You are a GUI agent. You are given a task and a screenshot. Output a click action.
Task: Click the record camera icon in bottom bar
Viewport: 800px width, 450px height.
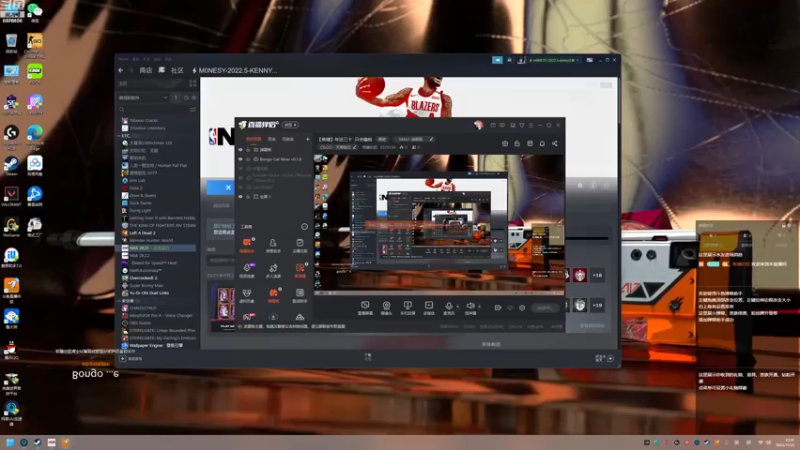pos(498,308)
